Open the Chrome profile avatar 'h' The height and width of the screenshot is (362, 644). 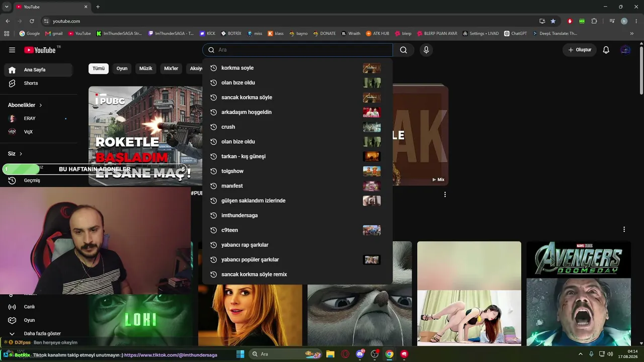tap(624, 21)
